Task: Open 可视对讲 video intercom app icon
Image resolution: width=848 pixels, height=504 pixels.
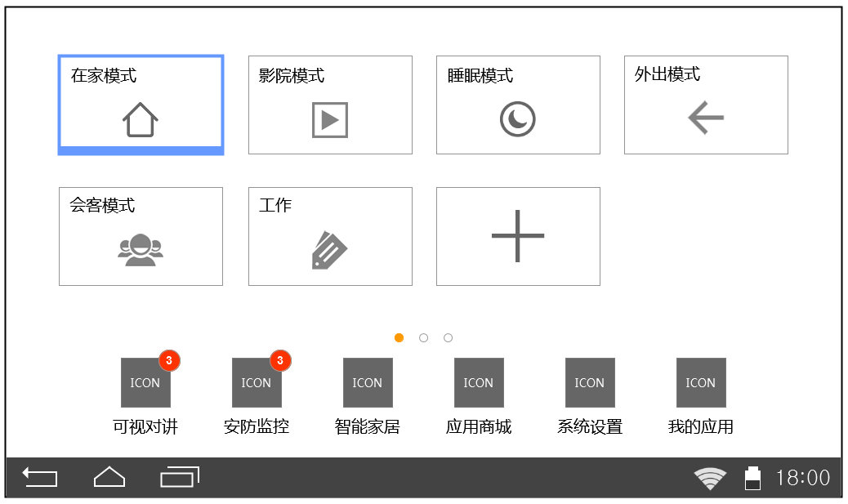Action: tap(145, 382)
